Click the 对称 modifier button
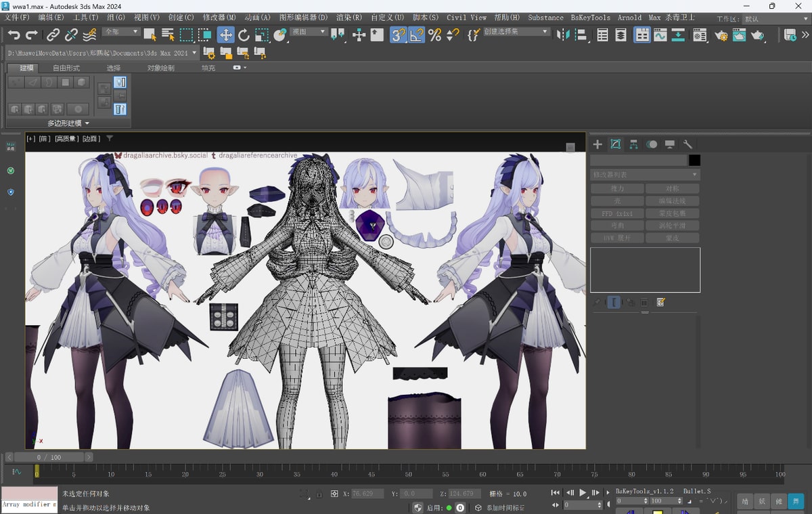Viewport: 812px width, 514px height. tap(673, 188)
